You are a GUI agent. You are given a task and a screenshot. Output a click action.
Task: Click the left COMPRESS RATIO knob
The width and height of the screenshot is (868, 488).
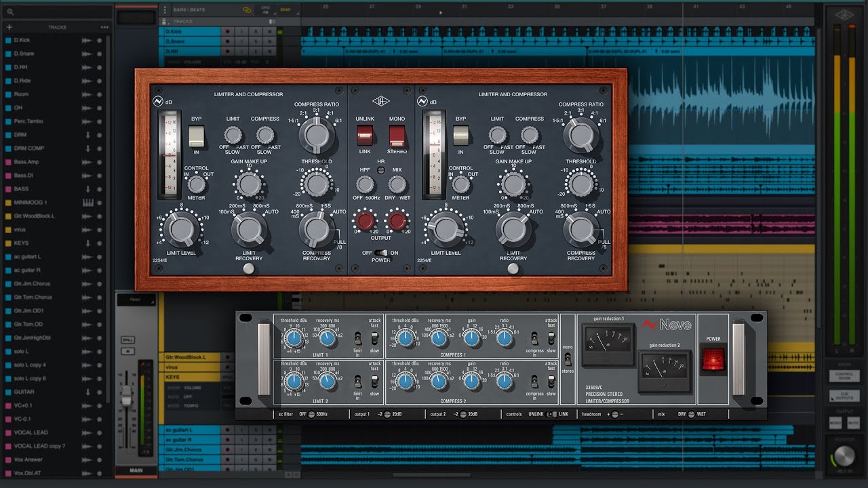pyautogui.click(x=315, y=134)
